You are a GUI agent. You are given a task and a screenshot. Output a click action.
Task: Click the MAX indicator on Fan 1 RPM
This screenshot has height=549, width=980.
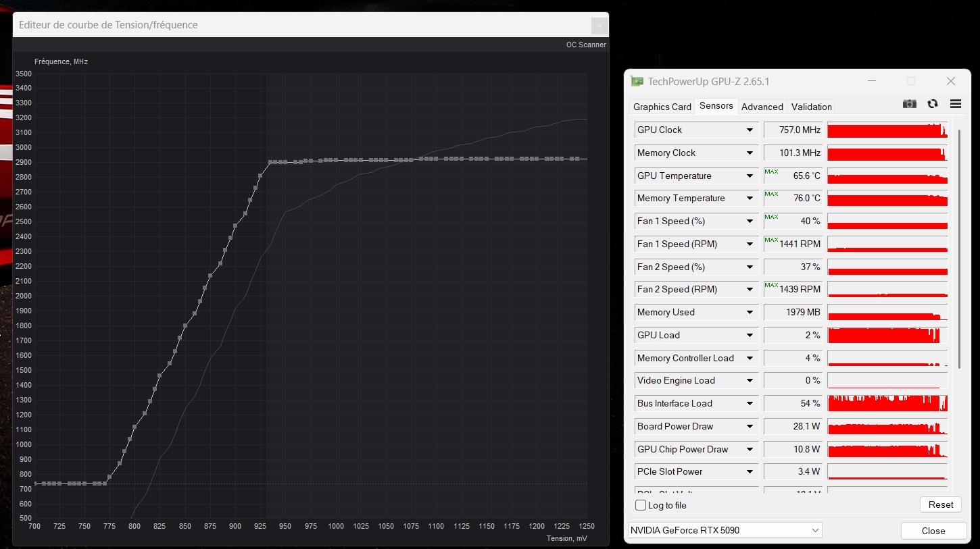click(x=771, y=240)
